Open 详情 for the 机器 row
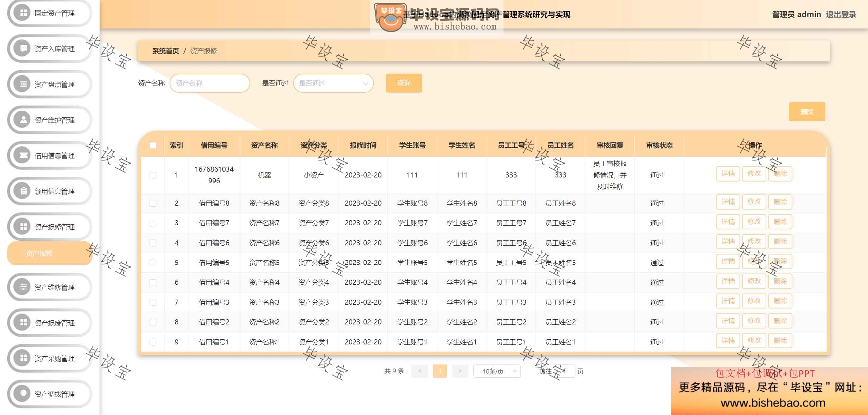Screen dimensions: 868x415 728,174
